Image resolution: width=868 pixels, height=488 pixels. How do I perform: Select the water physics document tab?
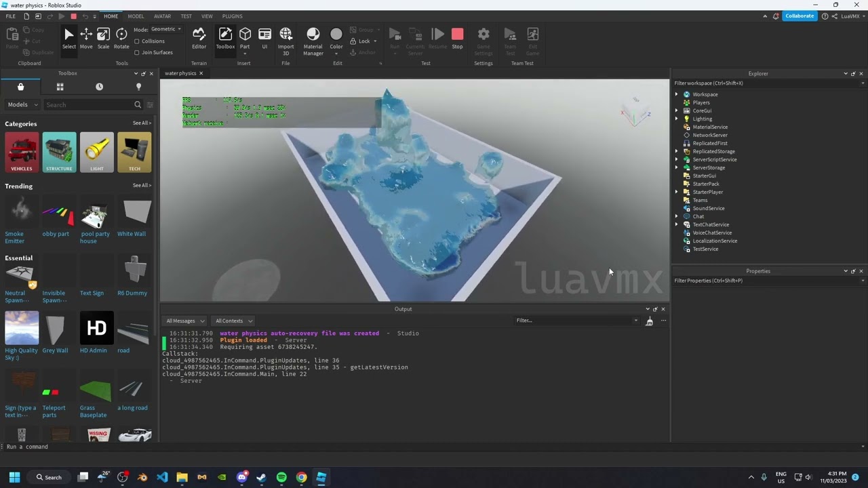point(180,73)
